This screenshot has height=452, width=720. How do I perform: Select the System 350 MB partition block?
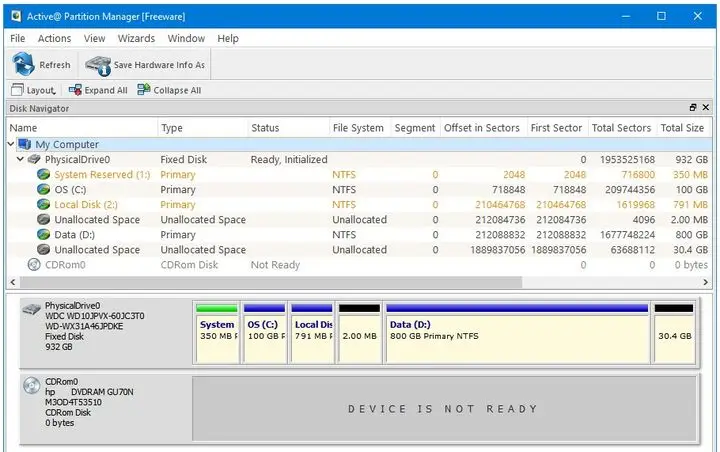pos(217,333)
